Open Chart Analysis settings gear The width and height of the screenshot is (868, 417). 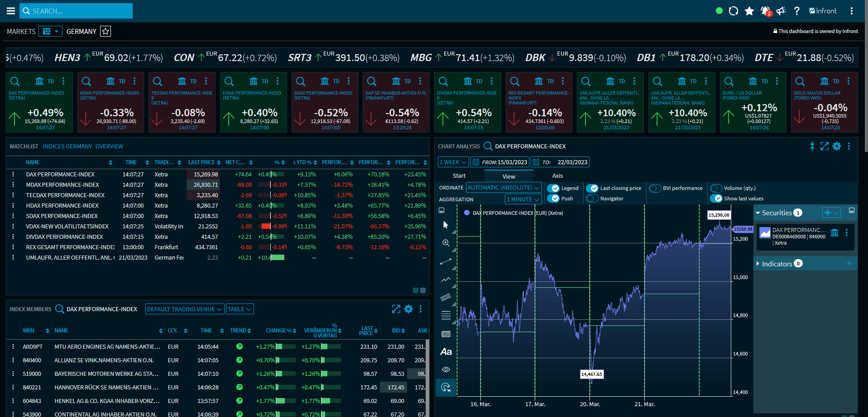pyautogui.click(x=837, y=146)
